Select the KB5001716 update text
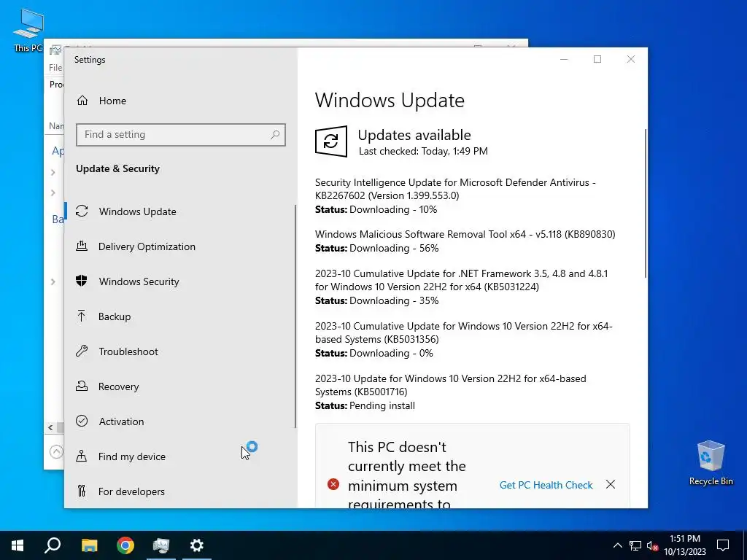This screenshot has height=560, width=747. 450,385
